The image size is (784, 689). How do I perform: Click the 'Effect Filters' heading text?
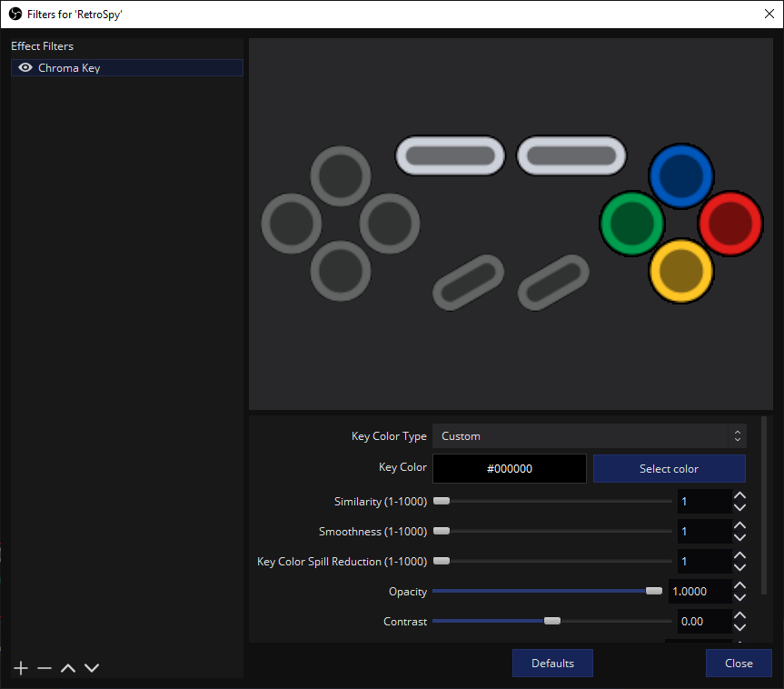tap(43, 46)
